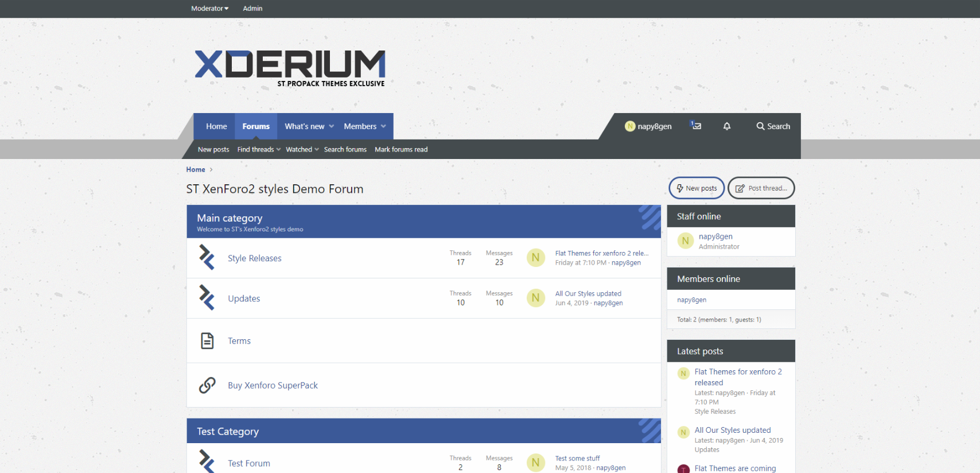
Task: Open the Test Forum link
Action: click(x=248, y=463)
